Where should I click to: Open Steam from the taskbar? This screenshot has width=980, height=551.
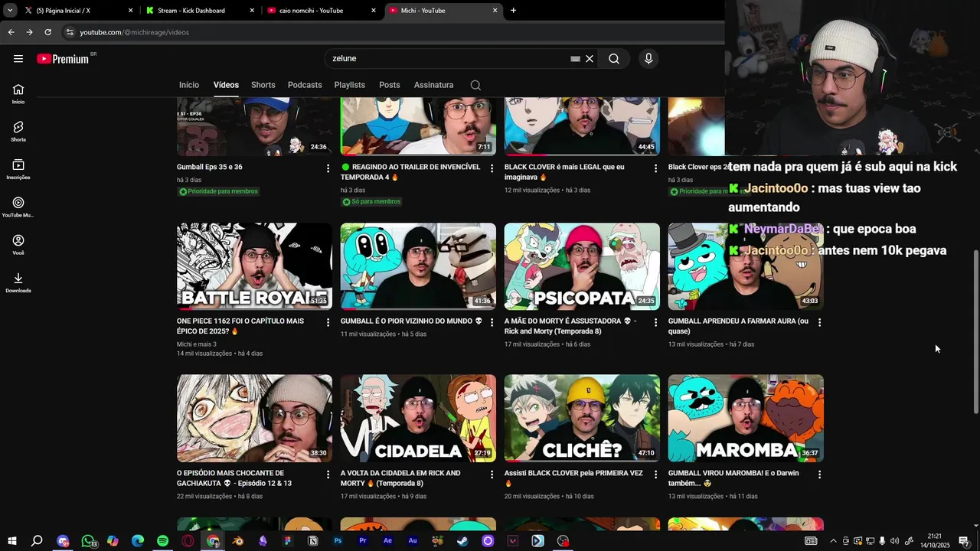tap(462, 541)
